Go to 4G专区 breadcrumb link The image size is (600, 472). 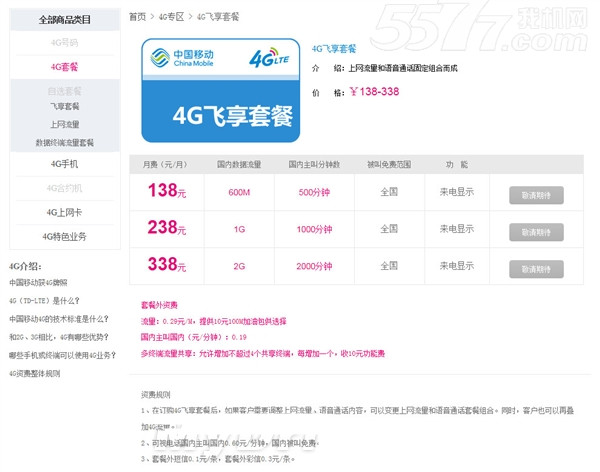[171, 17]
